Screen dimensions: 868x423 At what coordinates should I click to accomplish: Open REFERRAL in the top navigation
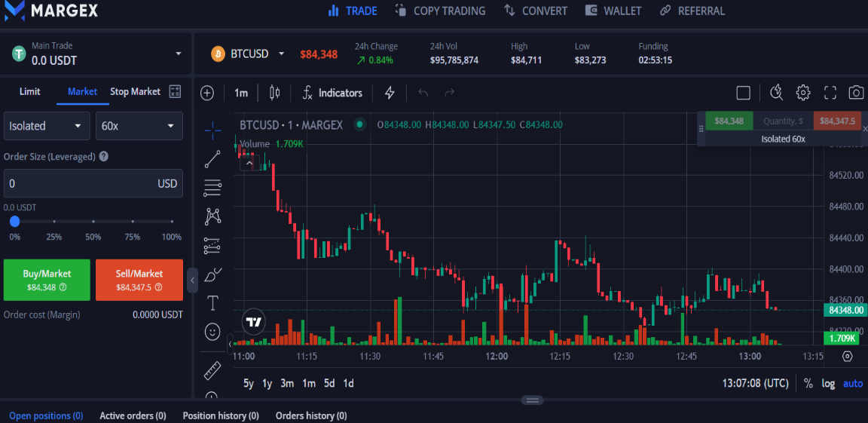click(x=692, y=11)
